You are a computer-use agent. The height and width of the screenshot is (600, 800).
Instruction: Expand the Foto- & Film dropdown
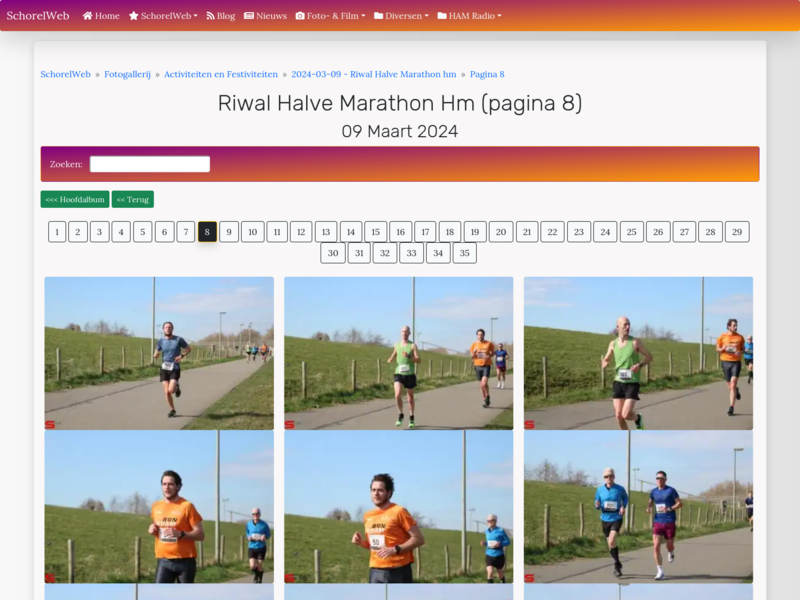331,16
